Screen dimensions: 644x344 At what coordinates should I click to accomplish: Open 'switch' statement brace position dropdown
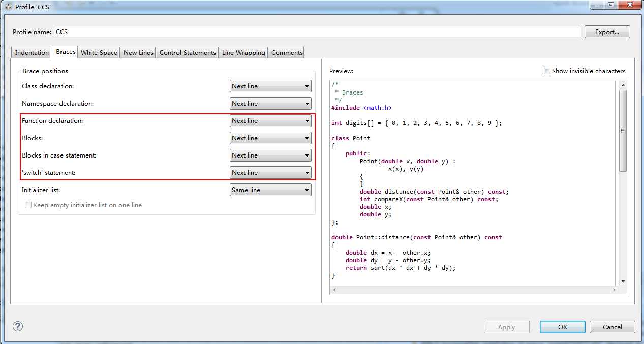point(270,173)
